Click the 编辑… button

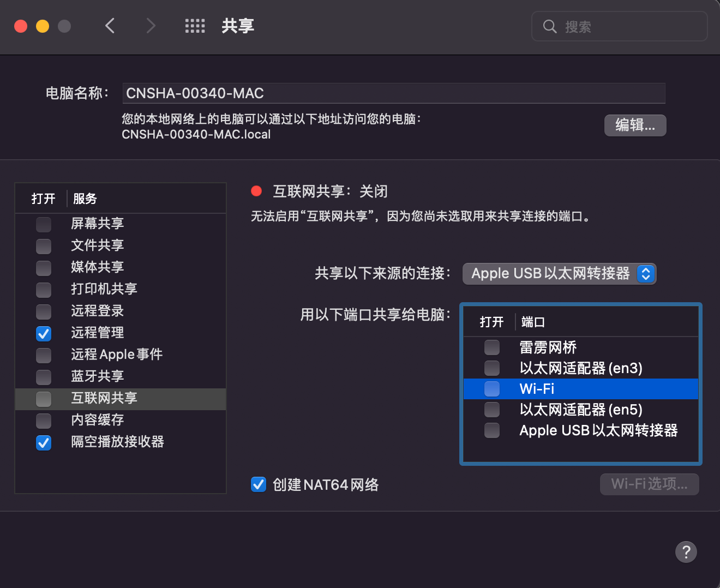[635, 125]
